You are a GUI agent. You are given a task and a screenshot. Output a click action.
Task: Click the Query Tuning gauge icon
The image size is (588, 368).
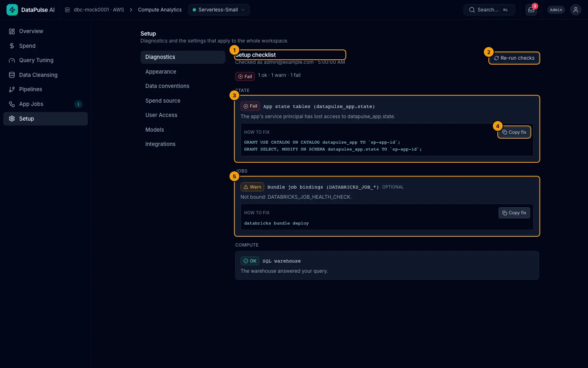point(12,61)
